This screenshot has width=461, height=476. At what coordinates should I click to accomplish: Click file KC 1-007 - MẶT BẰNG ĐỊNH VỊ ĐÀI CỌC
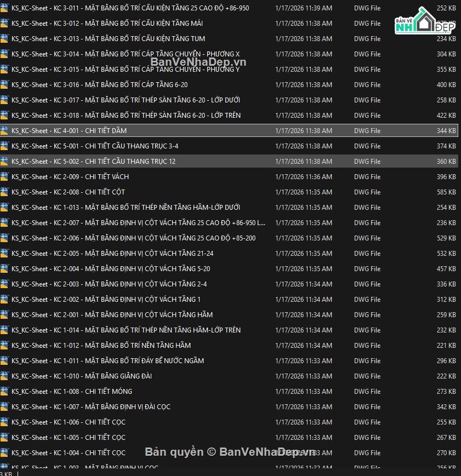[x=91, y=406]
